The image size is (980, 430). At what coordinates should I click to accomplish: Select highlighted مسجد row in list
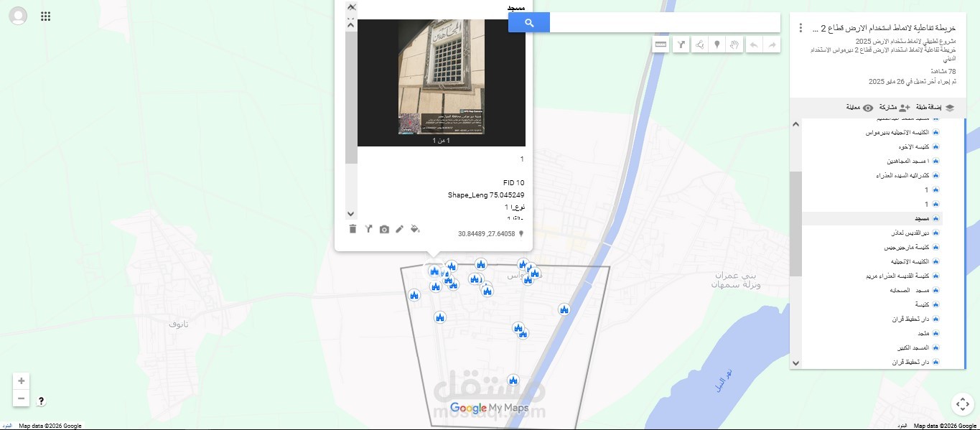(x=872, y=218)
